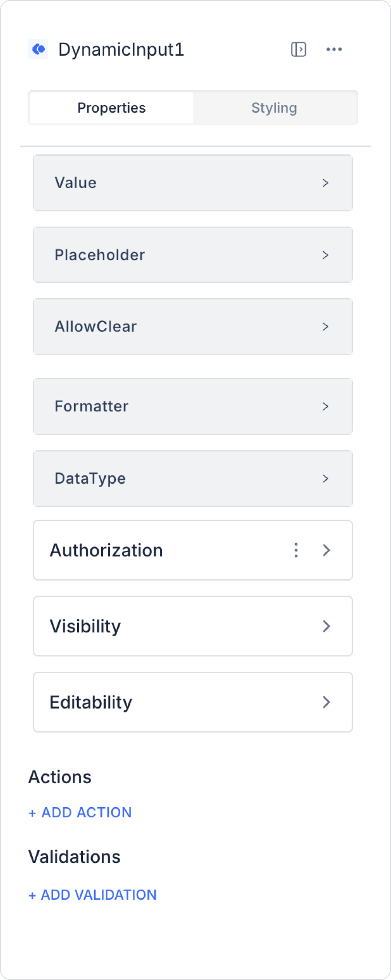Open the Visibility settings row
391x980 pixels.
pos(175,626)
